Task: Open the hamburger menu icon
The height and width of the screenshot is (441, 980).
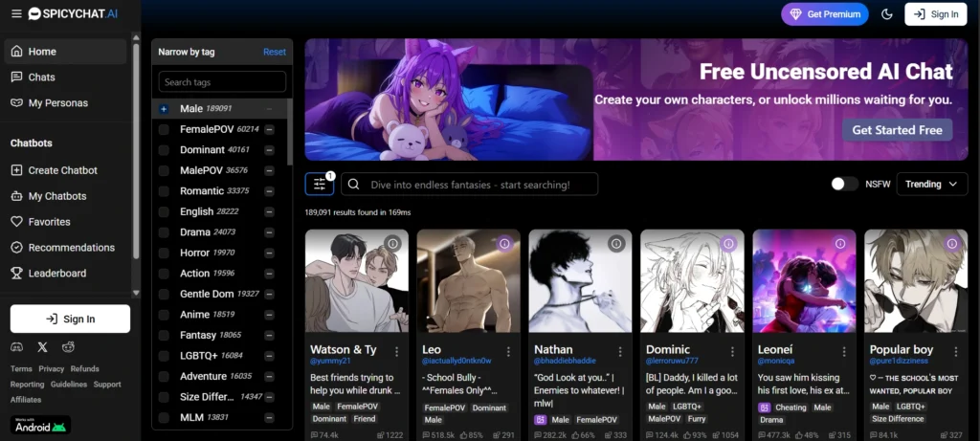Action: coord(16,13)
